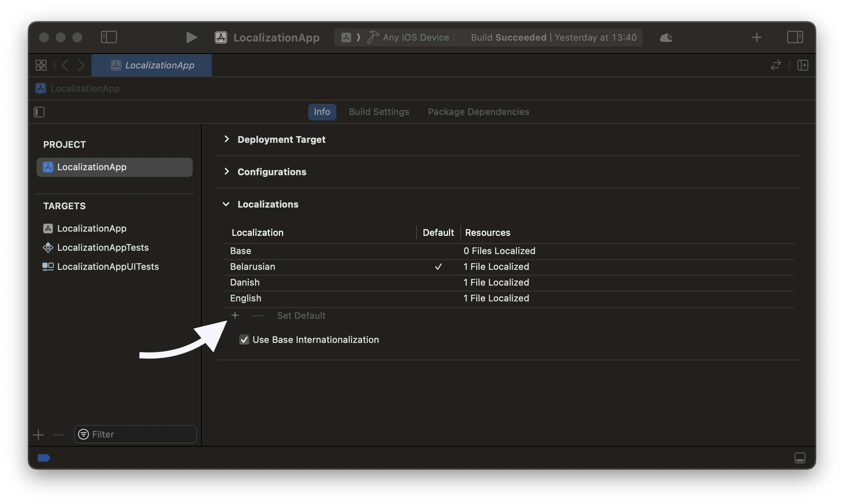Screen dimensions: 844x504
Task: Remove the selected localization
Action: click(x=258, y=316)
